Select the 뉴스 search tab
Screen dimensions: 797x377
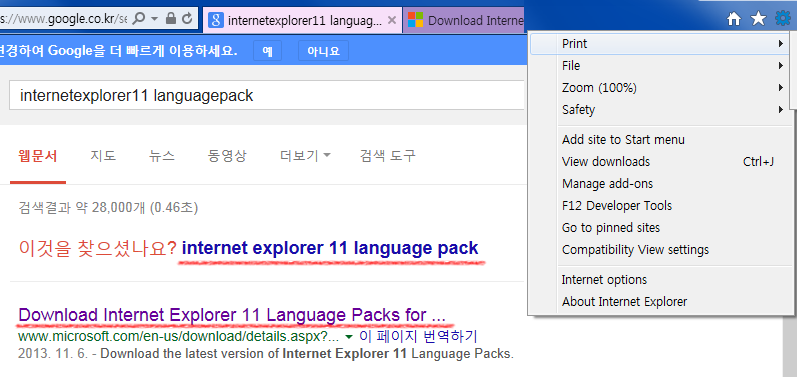(162, 155)
